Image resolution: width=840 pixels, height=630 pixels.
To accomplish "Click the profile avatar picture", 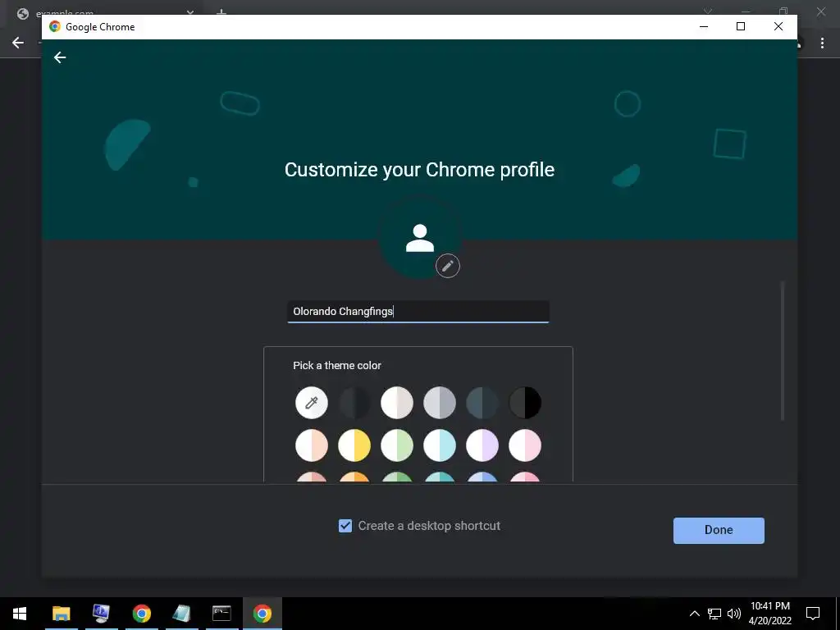I will [x=420, y=238].
